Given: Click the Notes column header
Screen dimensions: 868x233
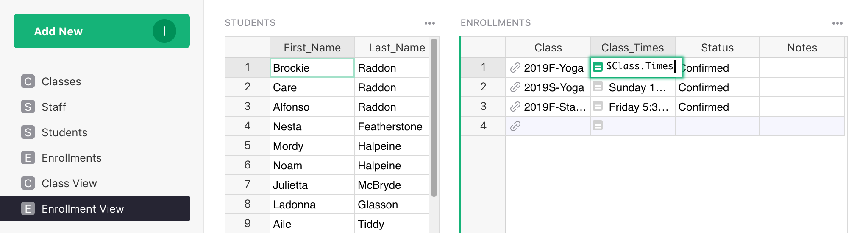Looking at the screenshot, I should [x=802, y=48].
